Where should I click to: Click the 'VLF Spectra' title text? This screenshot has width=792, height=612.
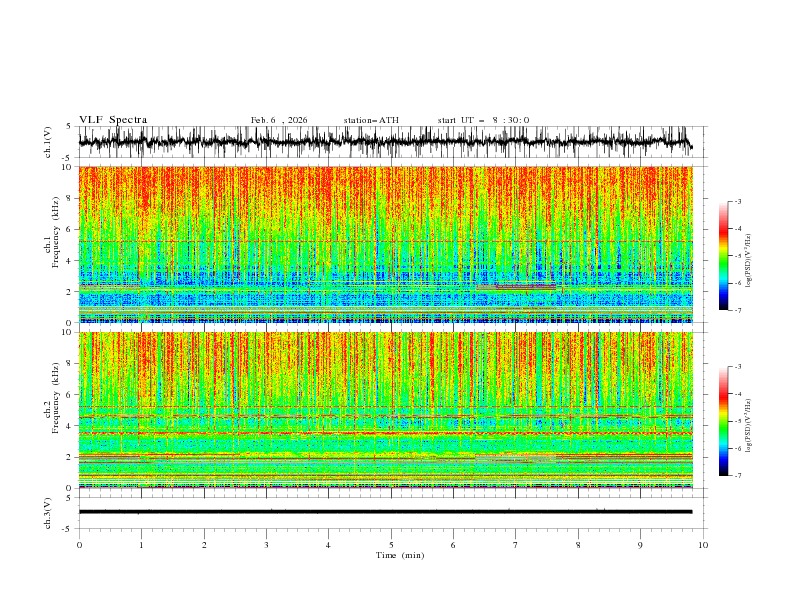[x=113, y=120]
